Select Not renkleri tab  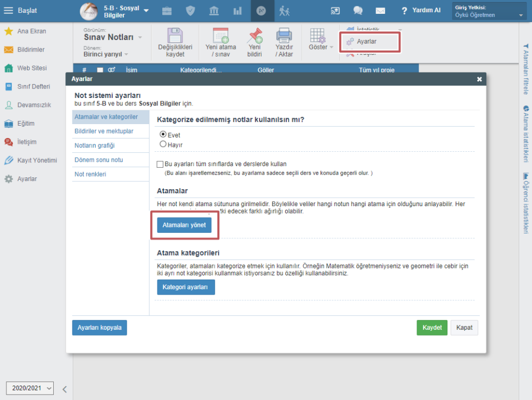coord(111,174)
